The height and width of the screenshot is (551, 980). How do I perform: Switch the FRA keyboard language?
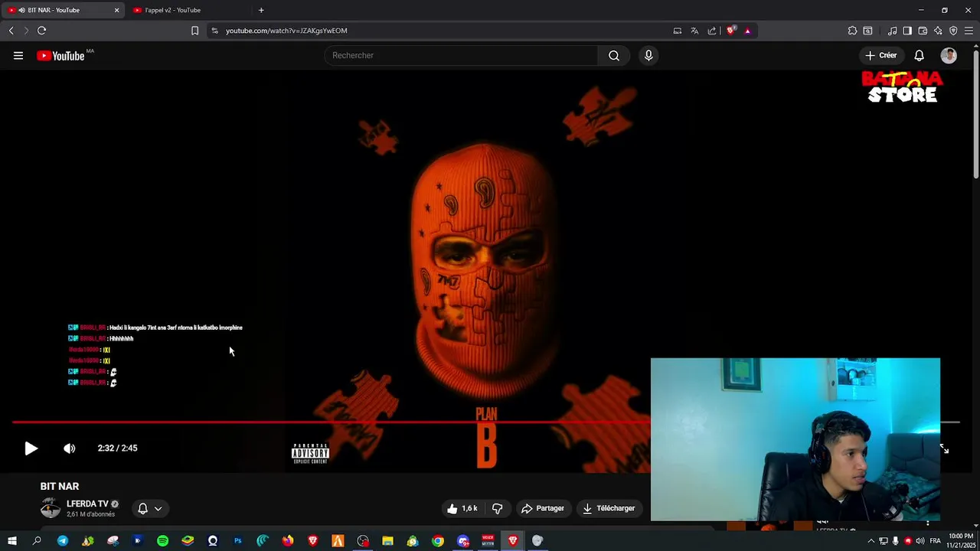(935, 541)
